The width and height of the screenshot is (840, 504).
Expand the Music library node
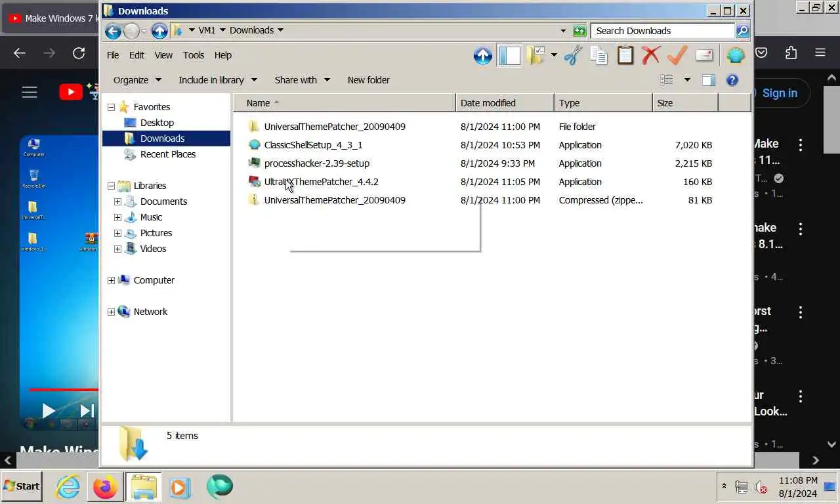(x=117, y=217)
